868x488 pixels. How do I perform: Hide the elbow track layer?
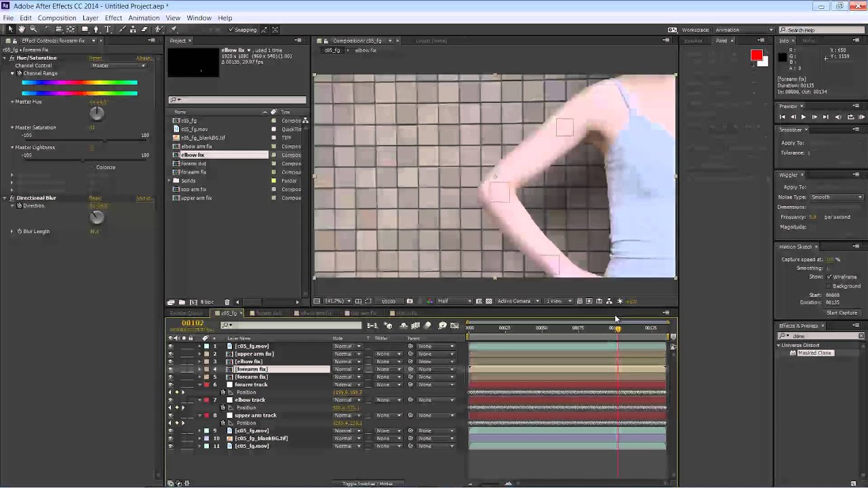pos(170,400)
